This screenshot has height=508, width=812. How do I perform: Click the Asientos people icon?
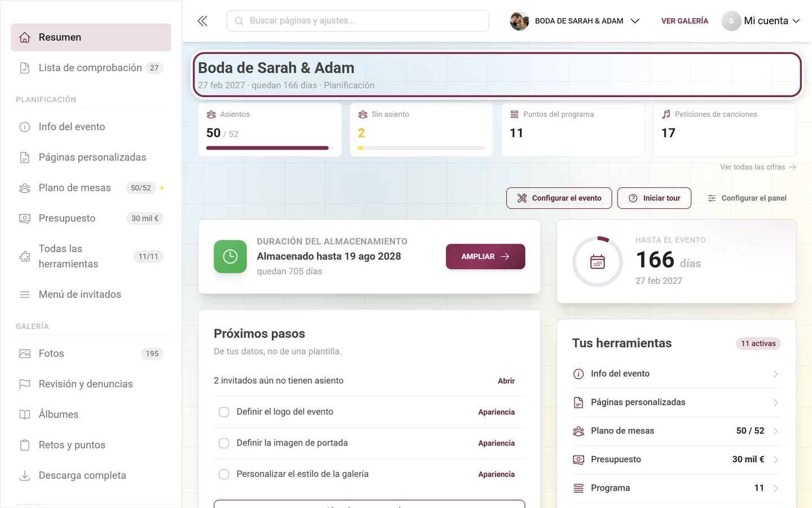211,114
